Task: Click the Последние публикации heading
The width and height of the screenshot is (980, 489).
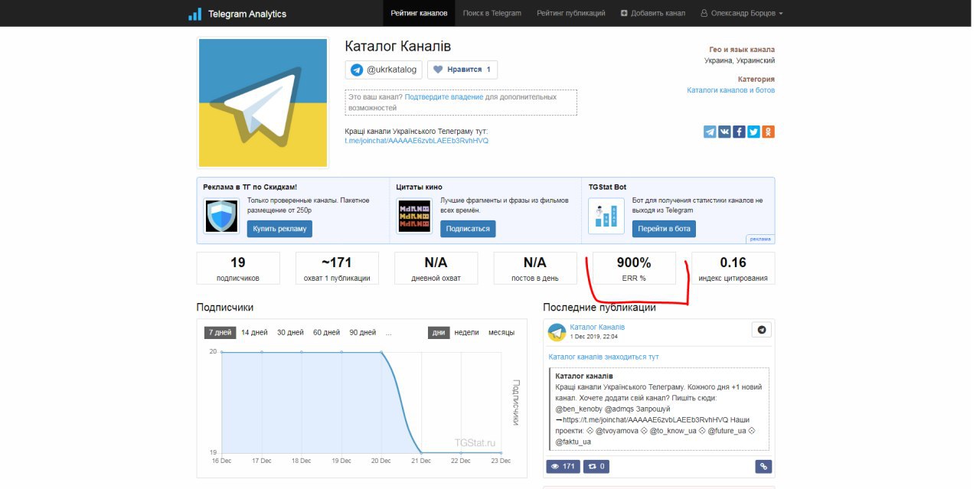Action: 599,307
